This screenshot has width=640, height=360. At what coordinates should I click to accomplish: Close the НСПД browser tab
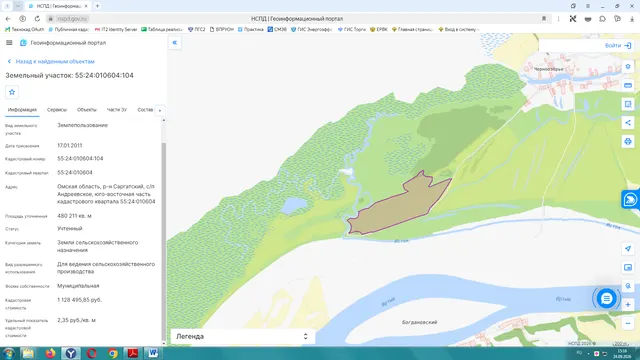click(x=86, y=6)
